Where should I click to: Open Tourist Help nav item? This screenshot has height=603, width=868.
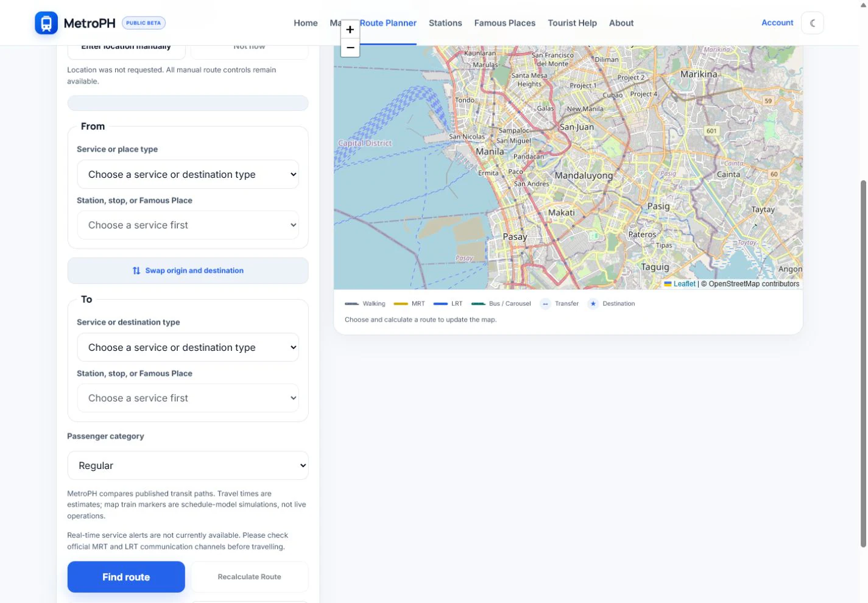(572, 23)
